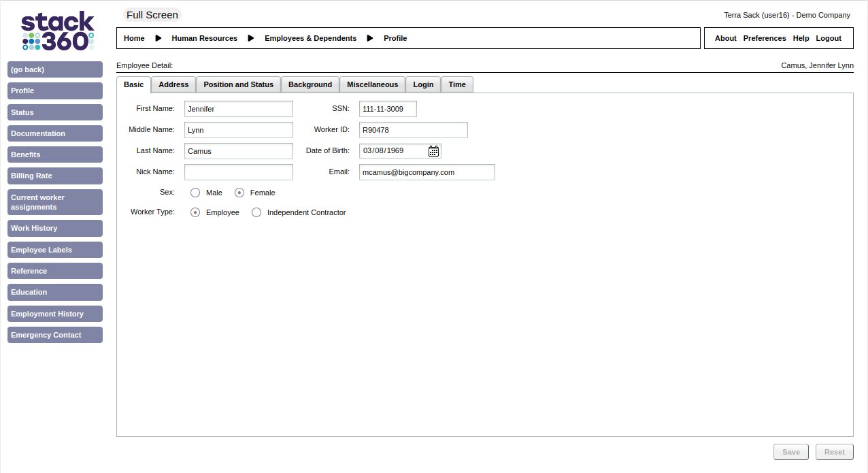Select the Female radio button
The image size is (868, 473).
239,193
